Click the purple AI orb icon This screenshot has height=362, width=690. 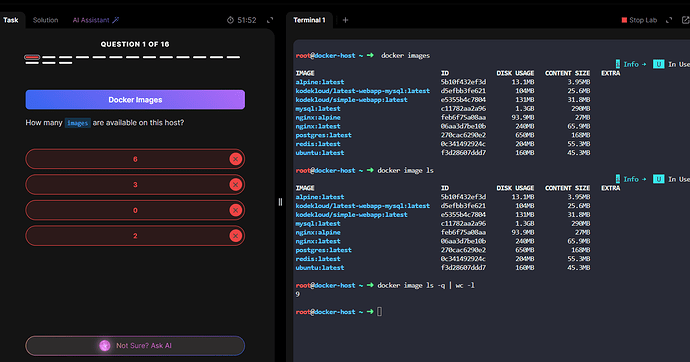pyautogui.click(x=105, y=346)
